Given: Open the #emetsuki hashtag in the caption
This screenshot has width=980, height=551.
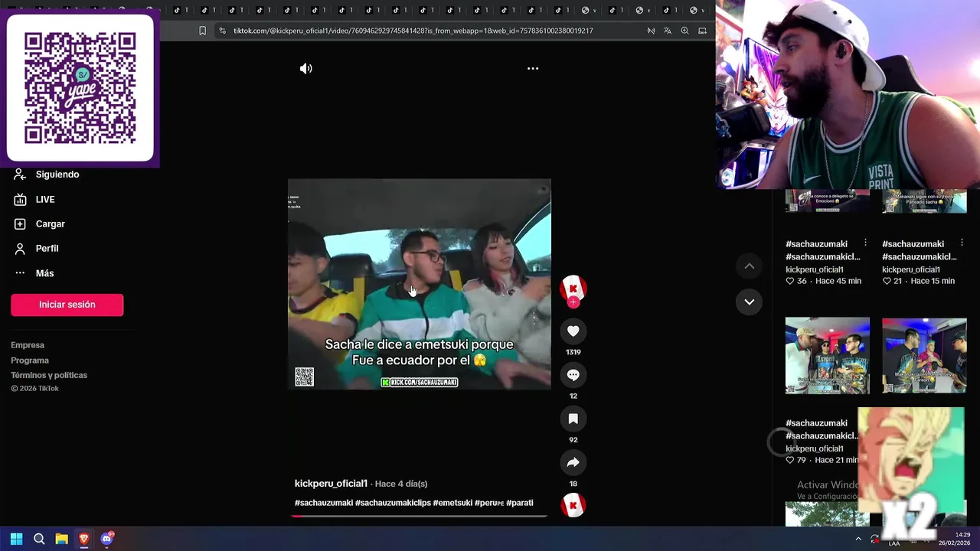Looking at the screenshot, I should click(x=452, y=503).
